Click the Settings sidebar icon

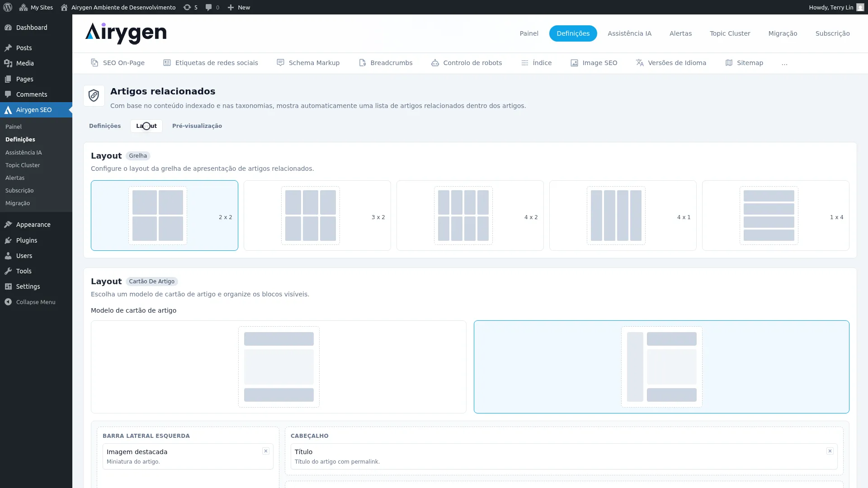pyautogui.click(x=8, y=286)
